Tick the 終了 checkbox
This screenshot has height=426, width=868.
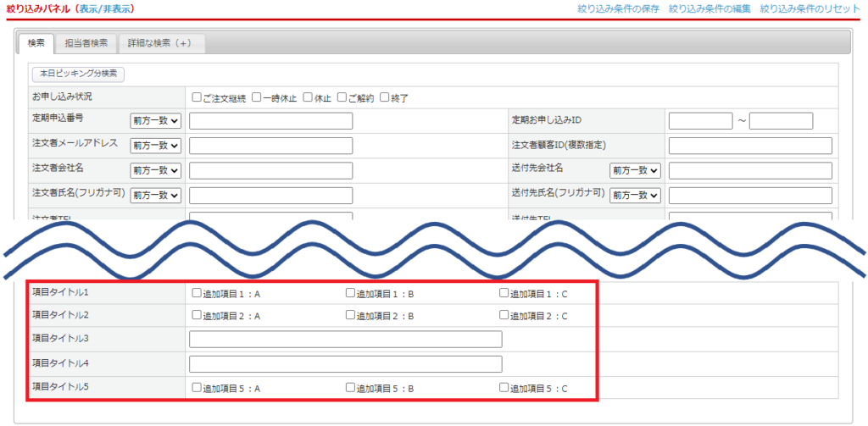(x=384, y=97)
